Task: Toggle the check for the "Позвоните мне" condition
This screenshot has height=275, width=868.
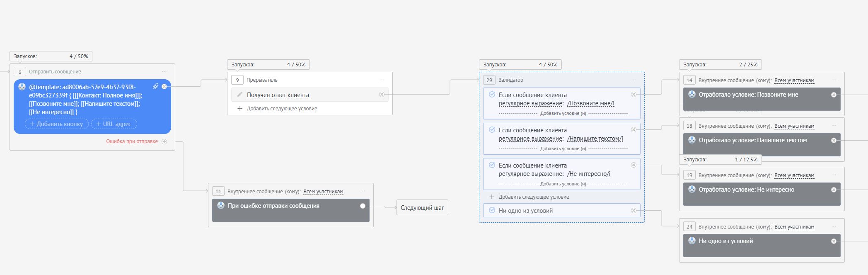Action: [492, 95]
